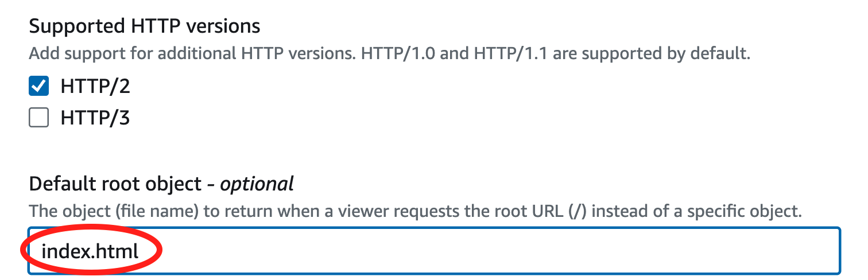Screen dimensions: 868x280
Task: Toggle HTTP/2 via its text label
Action: click(x=95, y=87)
